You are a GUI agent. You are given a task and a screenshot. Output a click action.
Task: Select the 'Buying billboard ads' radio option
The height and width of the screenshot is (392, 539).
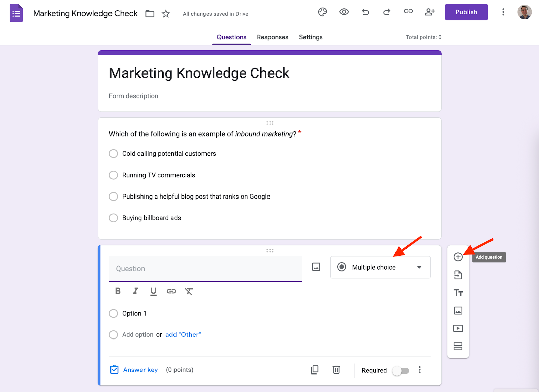(114, 218)
